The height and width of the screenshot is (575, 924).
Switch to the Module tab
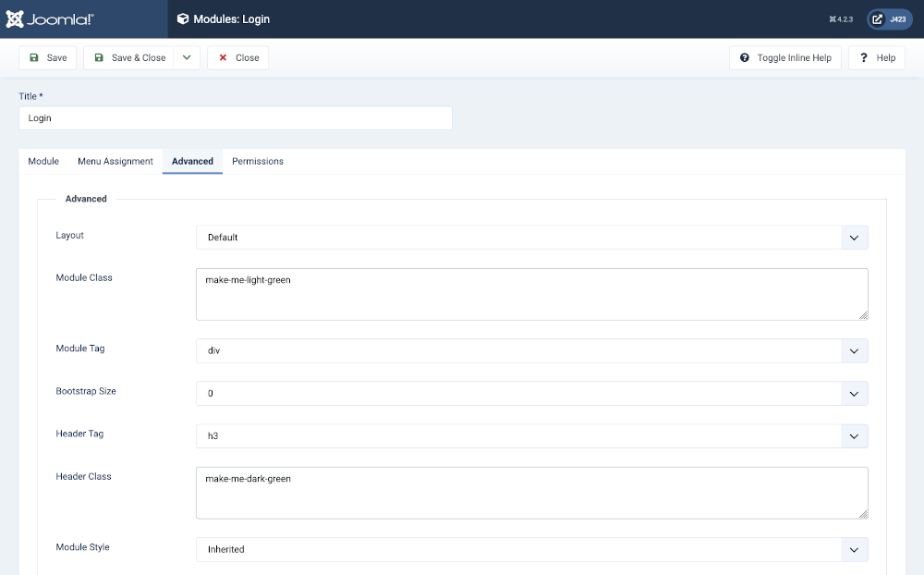[43, 161]
